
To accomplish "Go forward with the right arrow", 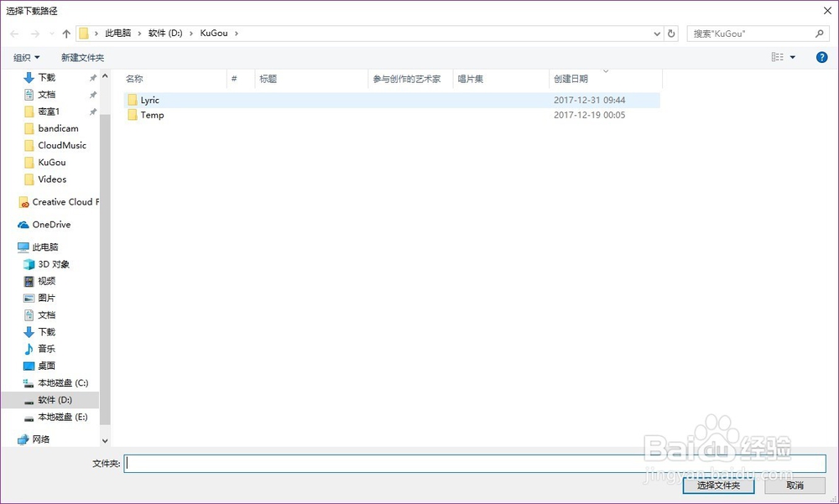I will click(x=35, y=34).
